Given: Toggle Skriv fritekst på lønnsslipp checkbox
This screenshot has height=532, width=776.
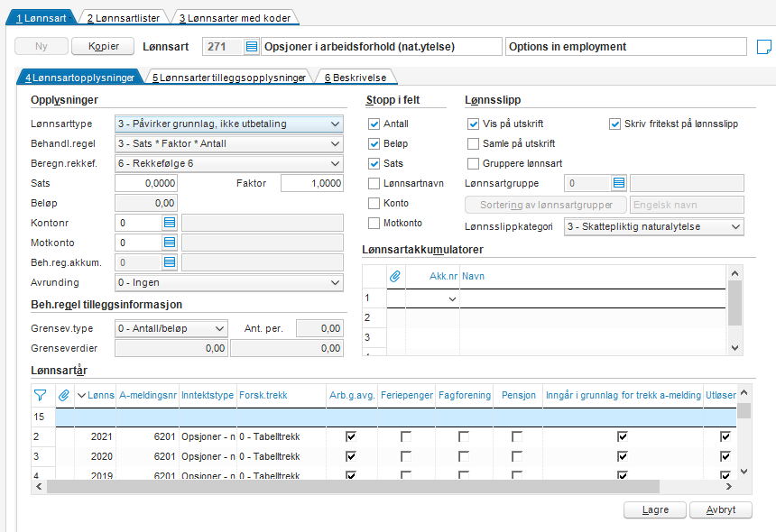Looking at the screenshot, I should tap(614, 124).
